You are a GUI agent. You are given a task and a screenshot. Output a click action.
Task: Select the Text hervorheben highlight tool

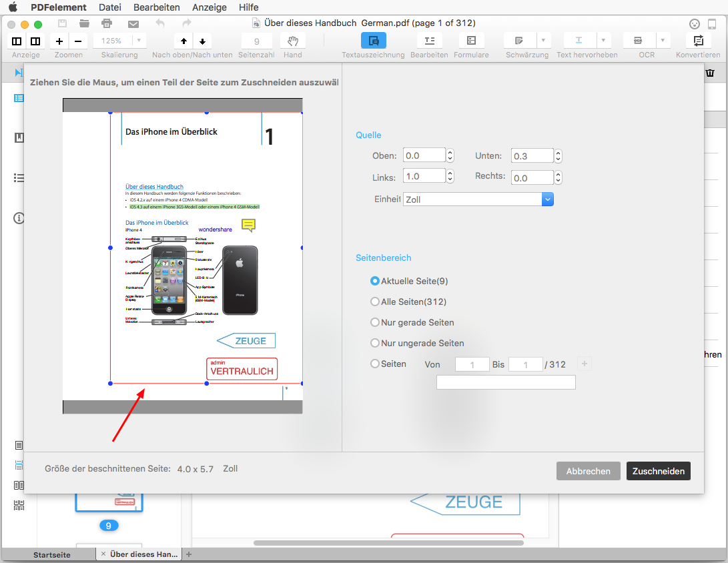[x=579, y=41]
